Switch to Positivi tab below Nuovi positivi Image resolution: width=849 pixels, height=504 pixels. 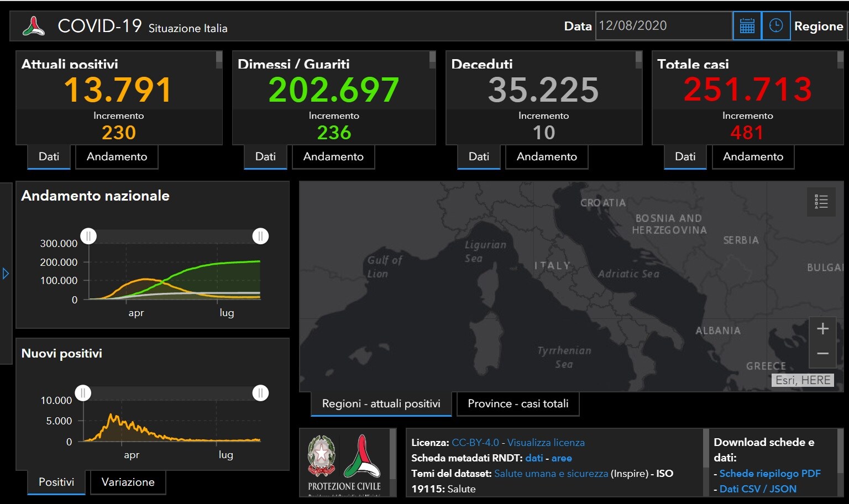(x=56, y=482)
